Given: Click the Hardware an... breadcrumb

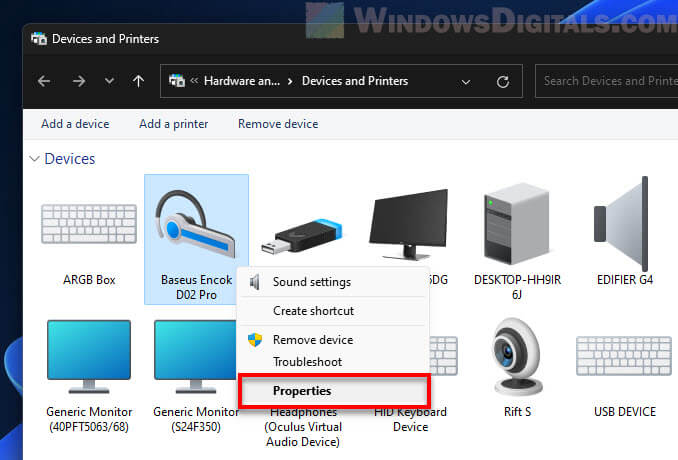Looking at the screenshot, I should tap(242, 81).
